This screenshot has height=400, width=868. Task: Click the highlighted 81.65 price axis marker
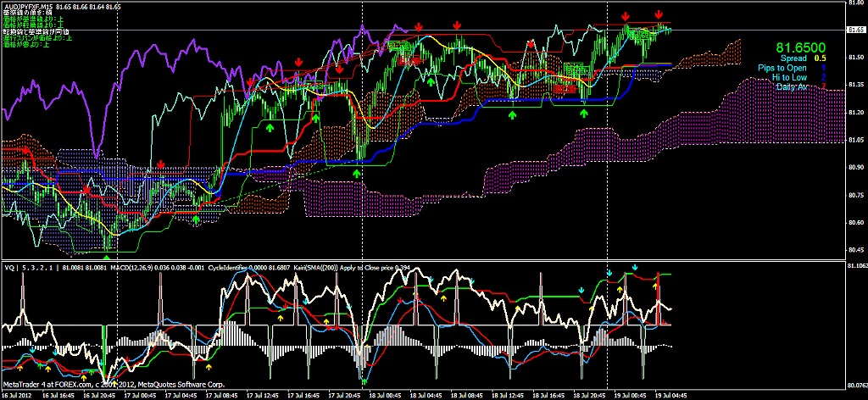tap(854, 30)
